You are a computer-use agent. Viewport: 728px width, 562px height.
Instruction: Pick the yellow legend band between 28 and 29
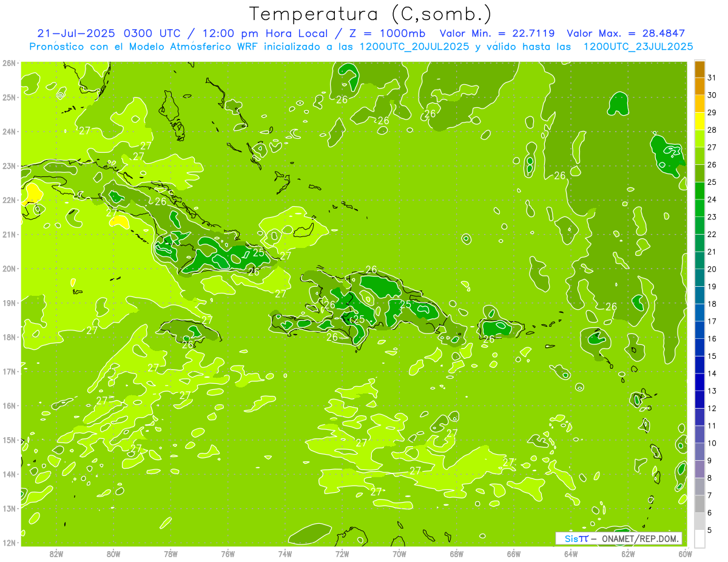699,121
